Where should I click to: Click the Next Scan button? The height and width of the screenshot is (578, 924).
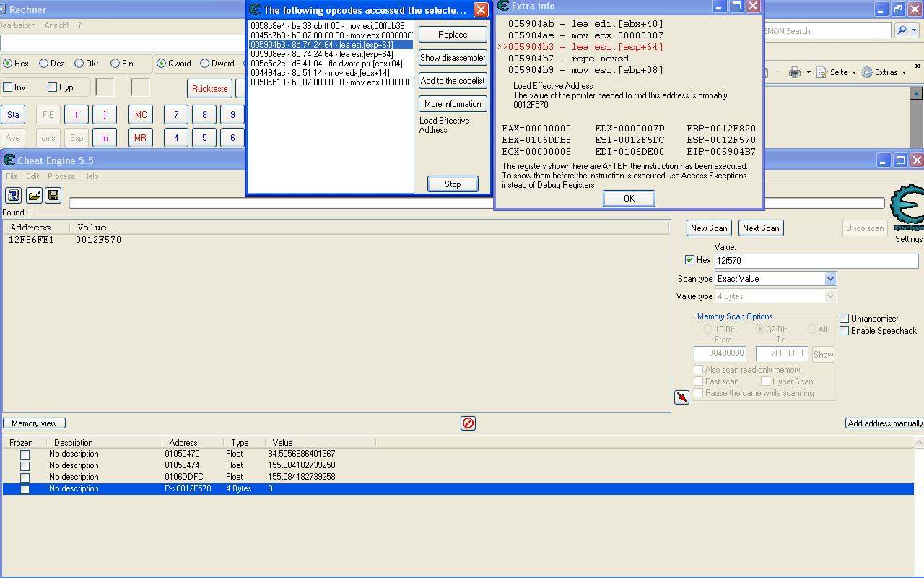pos(761,228)
